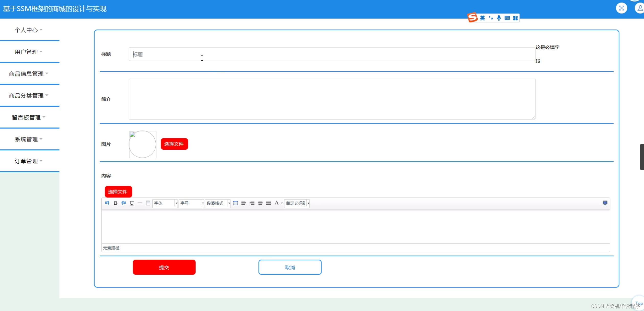This screenshot has height=311, width=644.
Task: Click the fullscreen expand icon in header
Action: pyautogui.click(x=622, y=8)
